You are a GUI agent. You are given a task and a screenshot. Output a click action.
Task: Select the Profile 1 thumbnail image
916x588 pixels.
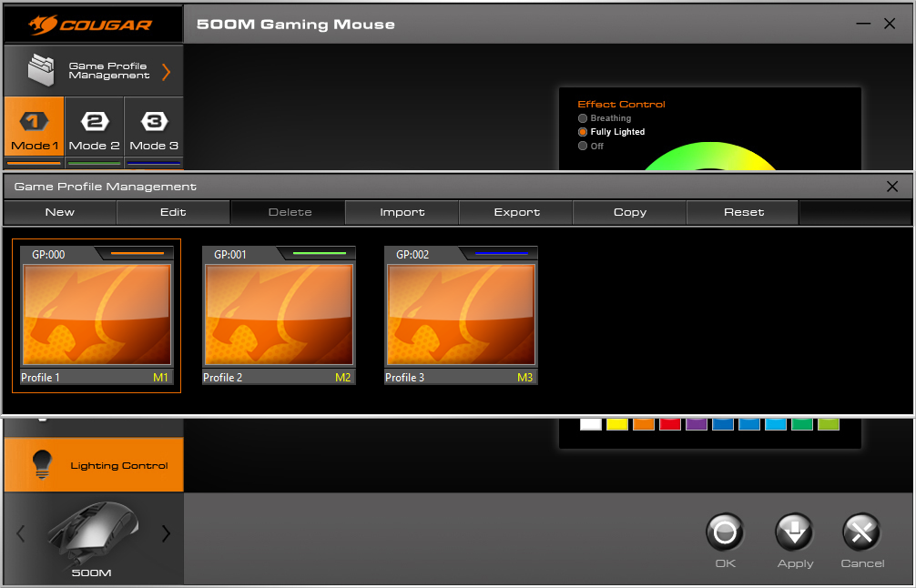click(x=97, y=314)
